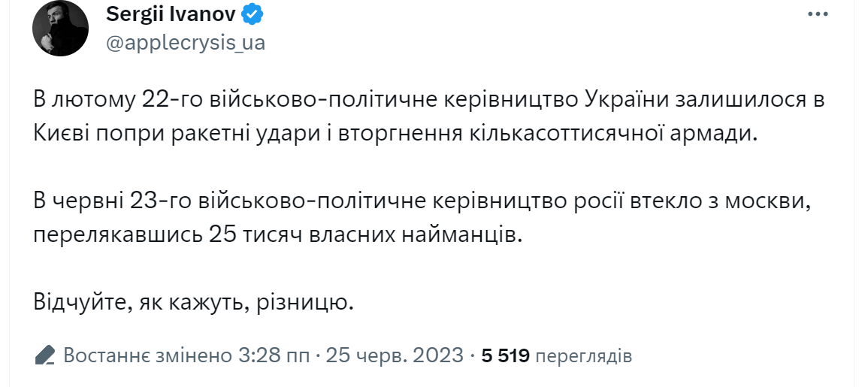Click the 'переглядів' views label
The width and height of the screenshot is (868, 387).
pyautogui.click(x=584, y=355)
